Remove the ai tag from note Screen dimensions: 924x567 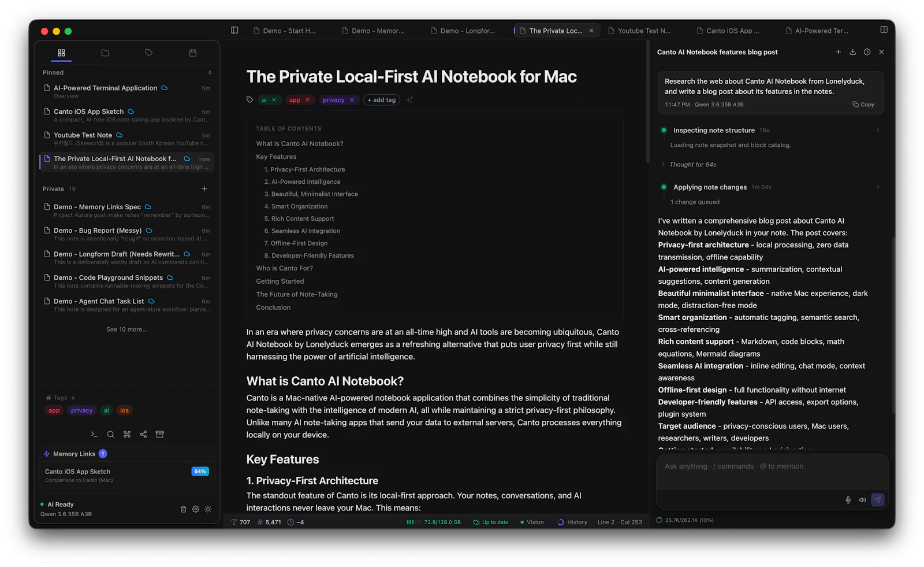pyautogui.click(x=274, y=100)
